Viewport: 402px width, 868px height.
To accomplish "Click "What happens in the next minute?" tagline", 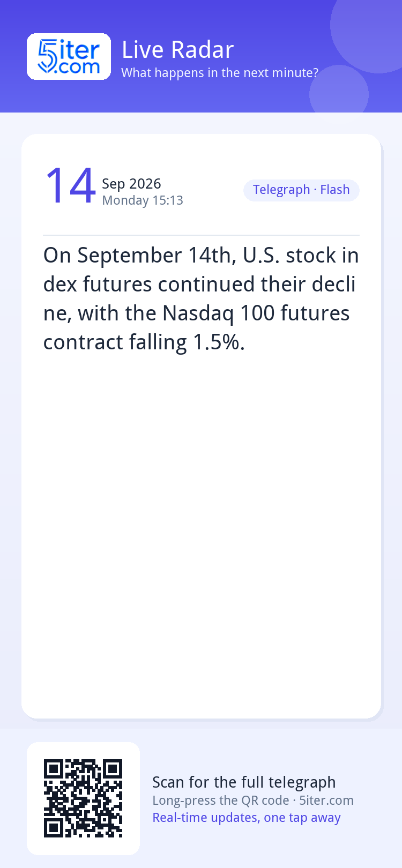I will [x=220, y=73].
